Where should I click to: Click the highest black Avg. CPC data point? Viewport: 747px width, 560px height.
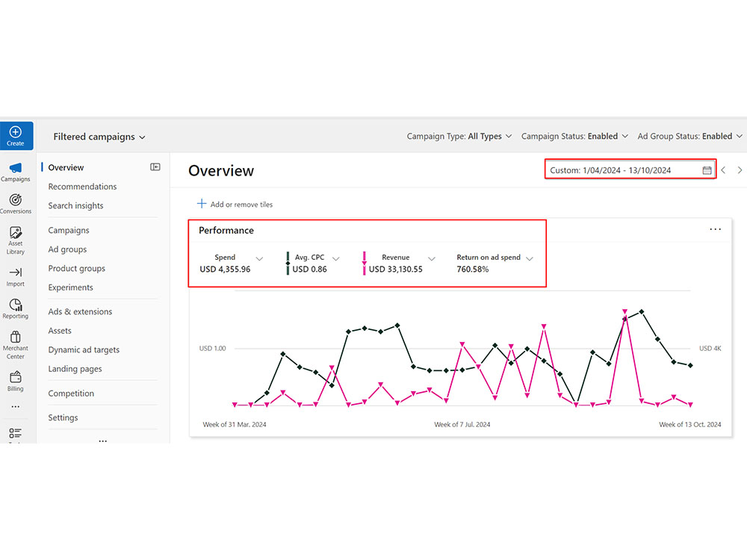(x=642, y=312)
